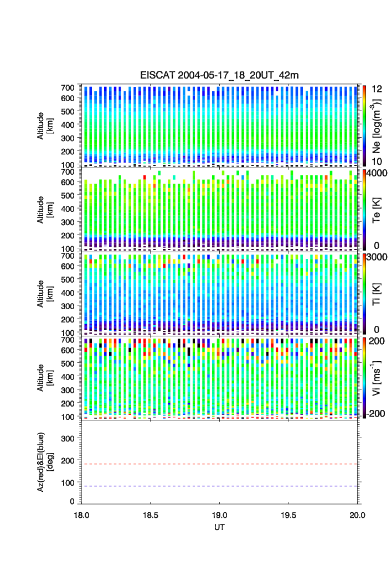Click the UT x-axis label
The width and height of the screenshot is (392, 588).
220,528
